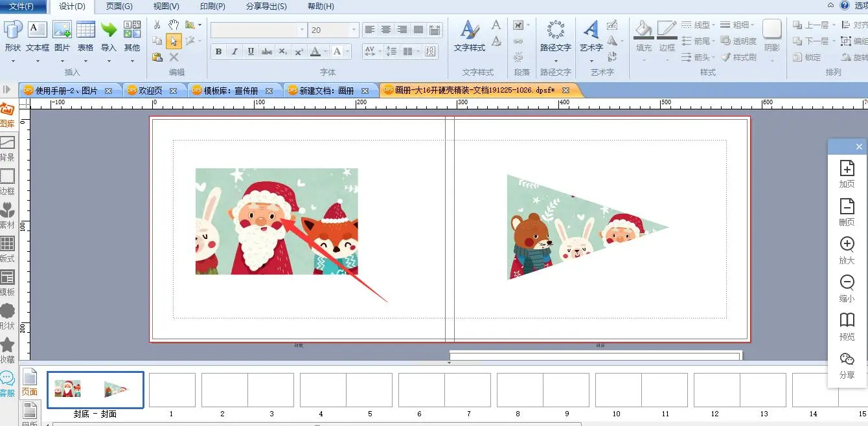Select the 封底-封面 cover spread thumbnail

(95, 390)
